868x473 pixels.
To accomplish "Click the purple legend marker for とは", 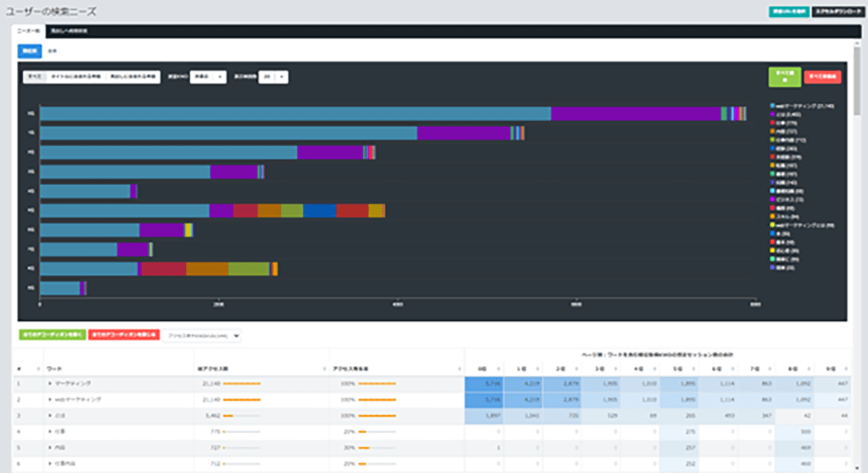I will [x=773, y=114].
